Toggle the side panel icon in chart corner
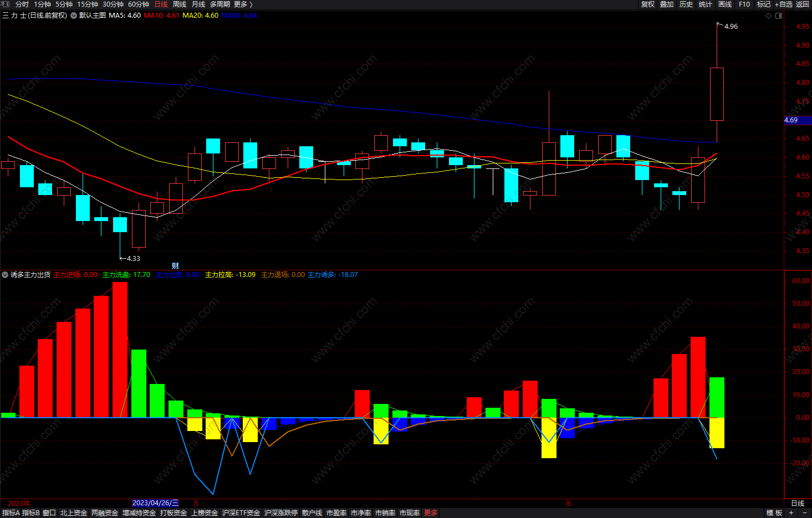This screenshot has height=518, width=812. click(779, 16)
